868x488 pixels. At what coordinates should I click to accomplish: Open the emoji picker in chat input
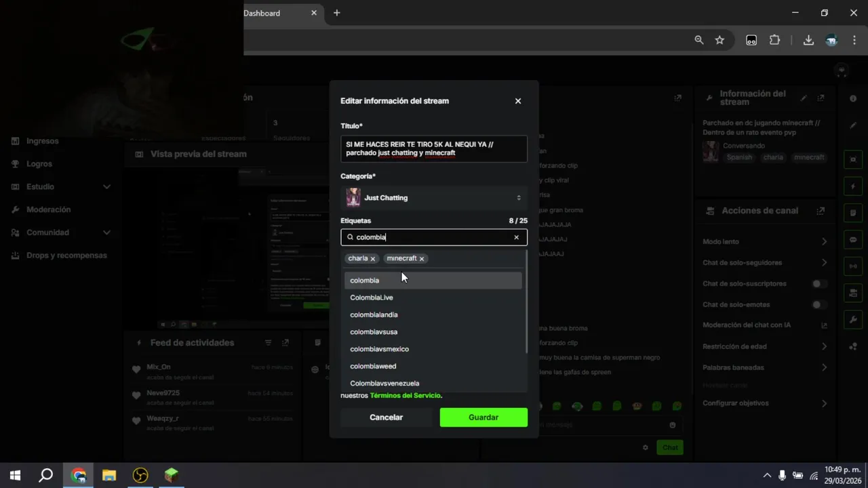tap(673, 425)
